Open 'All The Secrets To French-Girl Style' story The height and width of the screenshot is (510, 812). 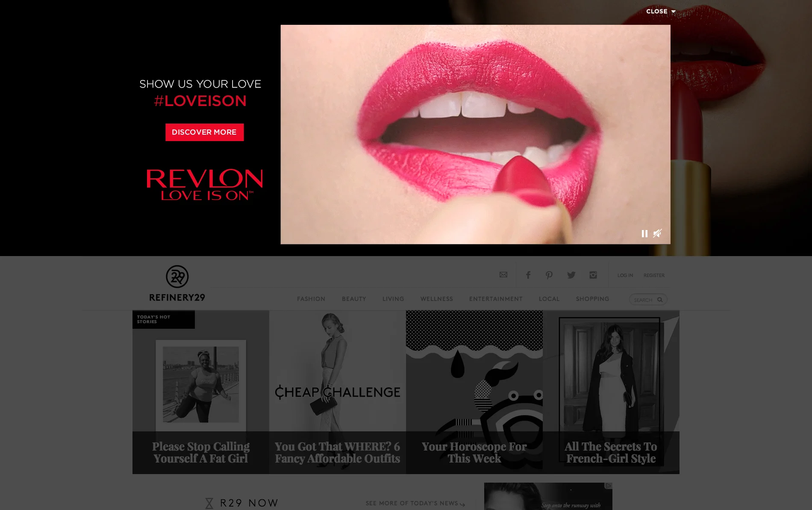tap(611, 392)
